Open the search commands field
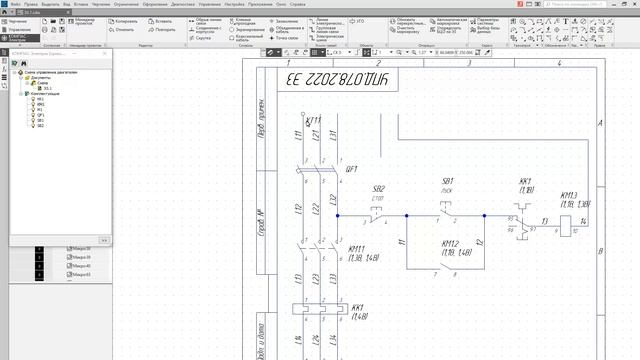 pos(575,4)
